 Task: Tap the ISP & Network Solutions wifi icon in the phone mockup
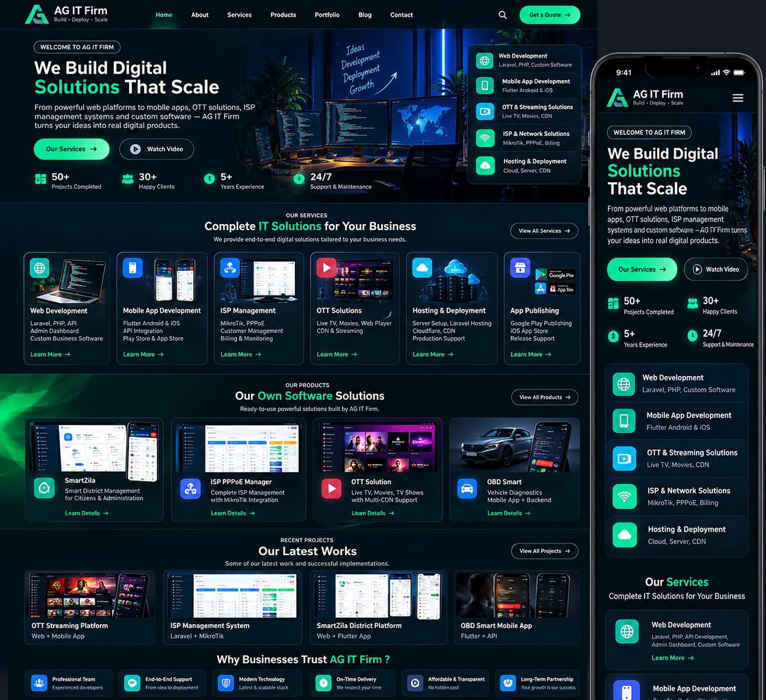pyautogui.click(x=624, y=496)
